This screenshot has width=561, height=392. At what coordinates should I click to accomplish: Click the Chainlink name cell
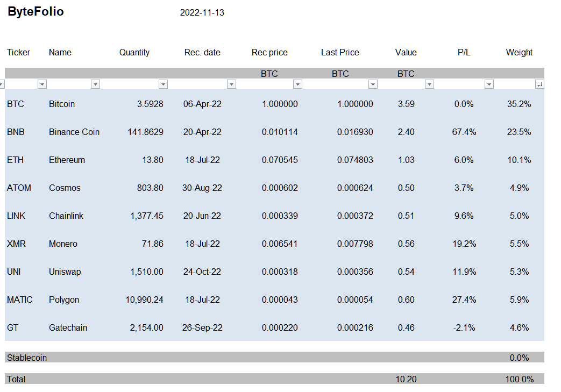(66, 216)
